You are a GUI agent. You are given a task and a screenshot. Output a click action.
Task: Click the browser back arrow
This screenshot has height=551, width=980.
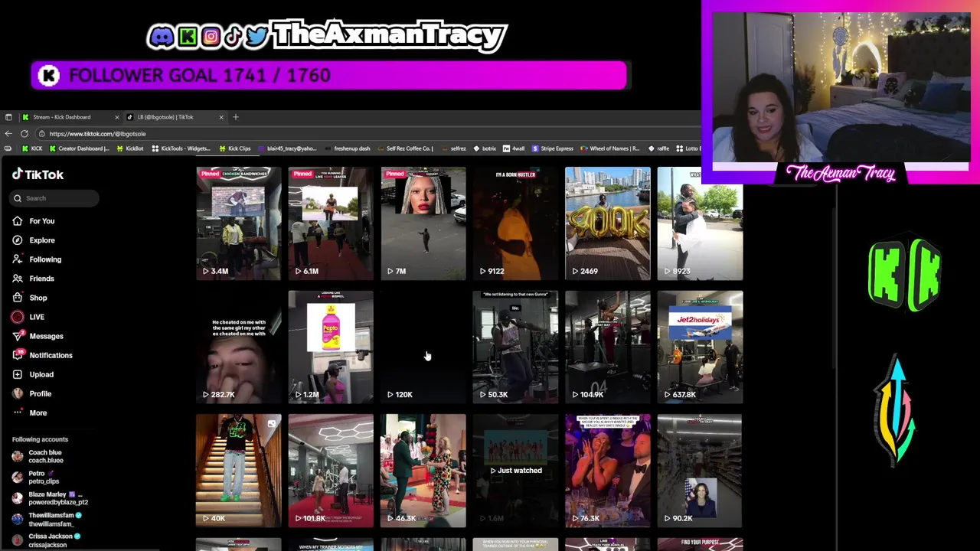[x=8, y=133]
